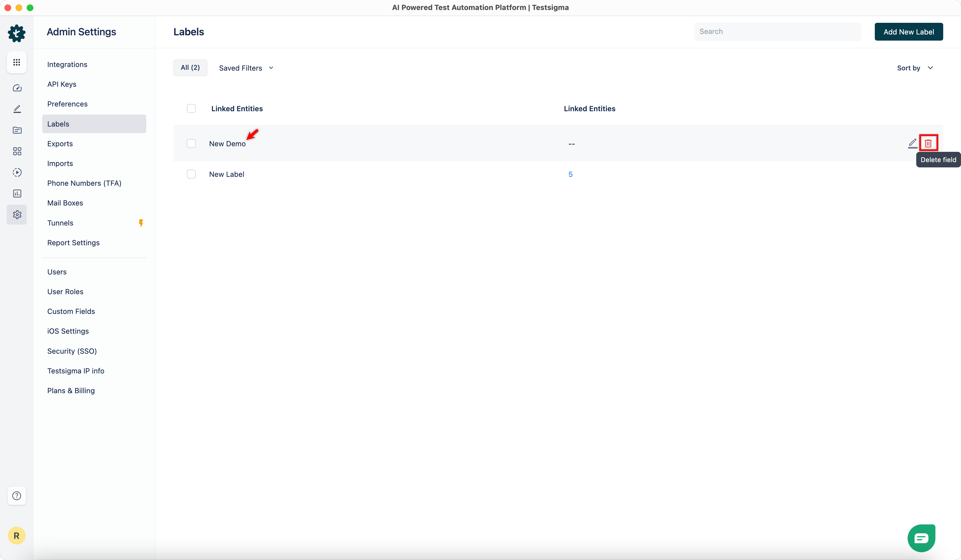Toggle the select-all header checkbox

[191, 109]
